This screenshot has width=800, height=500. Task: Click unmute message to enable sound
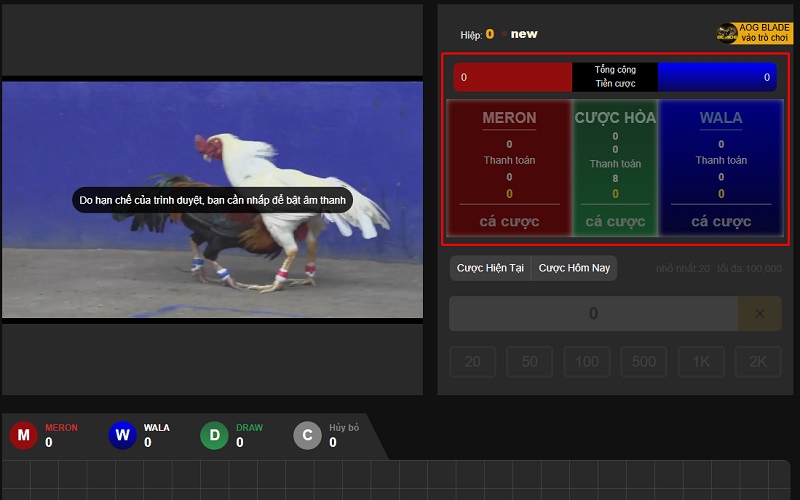[213, 200]
